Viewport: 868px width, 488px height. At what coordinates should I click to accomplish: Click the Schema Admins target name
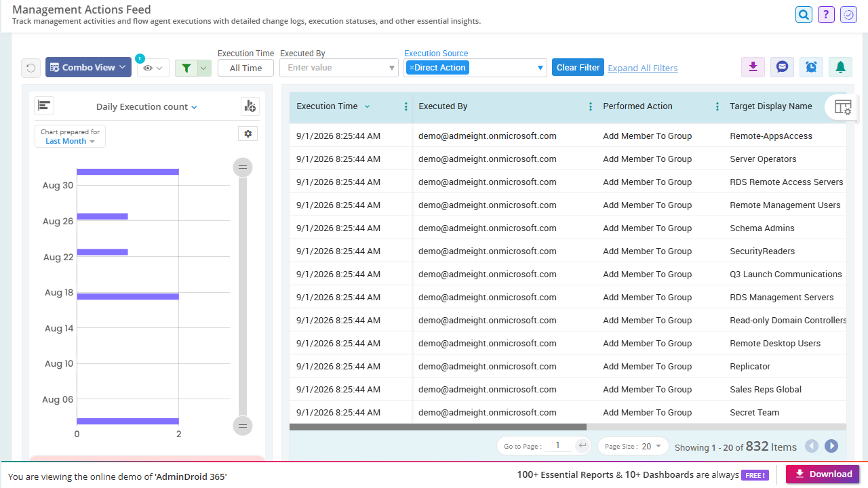762,228
